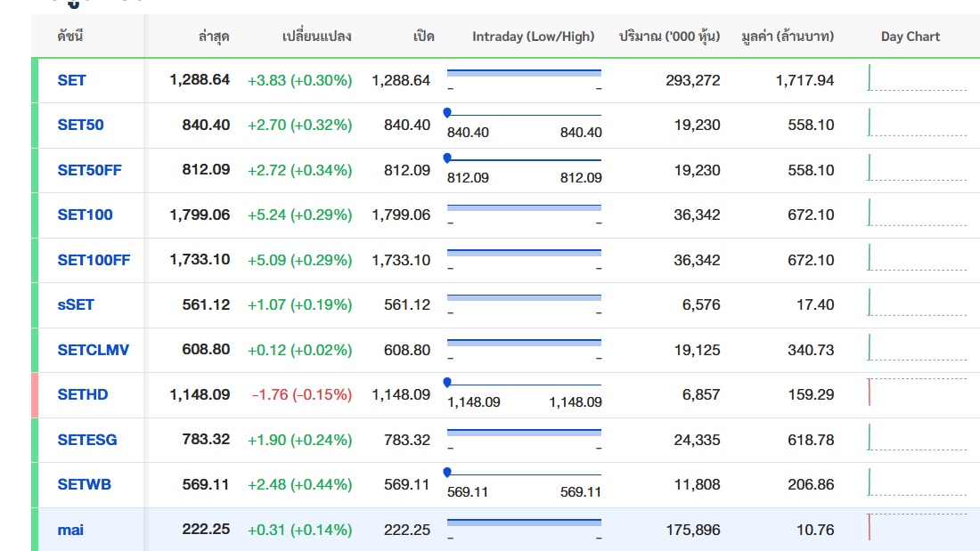The width and height of the screenshot is (980, 551).
Task: Open the SET row day chart
Action: click(x=917, y=79)
